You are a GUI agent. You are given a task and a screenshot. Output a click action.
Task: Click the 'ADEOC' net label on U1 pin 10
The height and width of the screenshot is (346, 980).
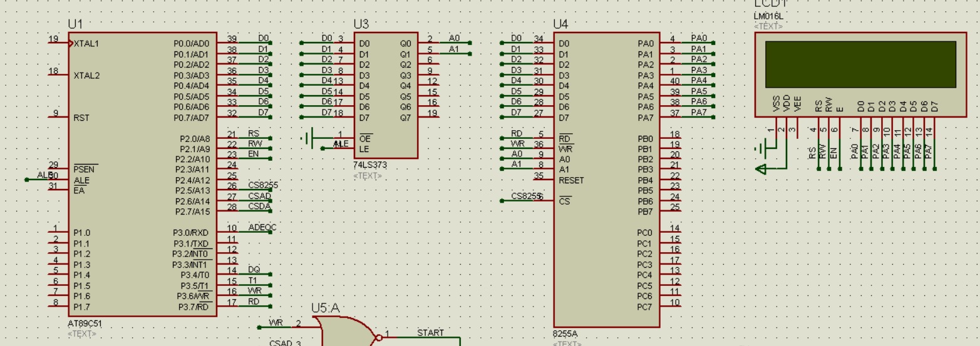pyautogui.click(x=262, y=228)
